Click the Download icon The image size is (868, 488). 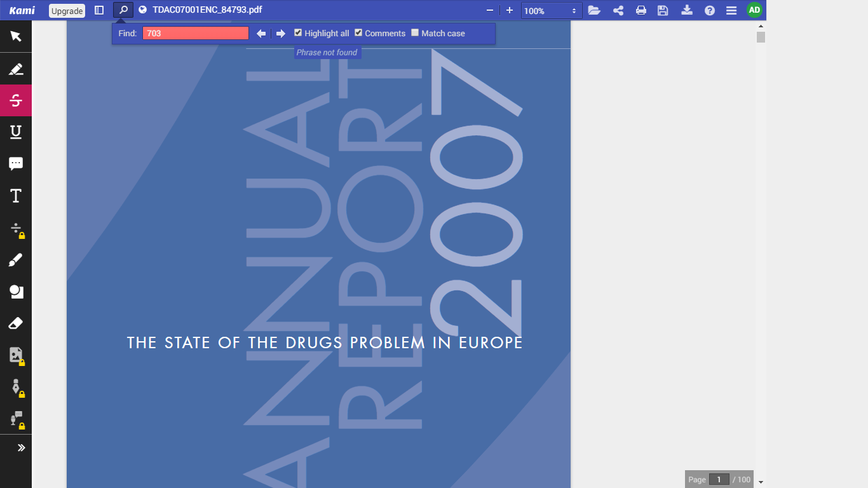click(x=686, y=10)
